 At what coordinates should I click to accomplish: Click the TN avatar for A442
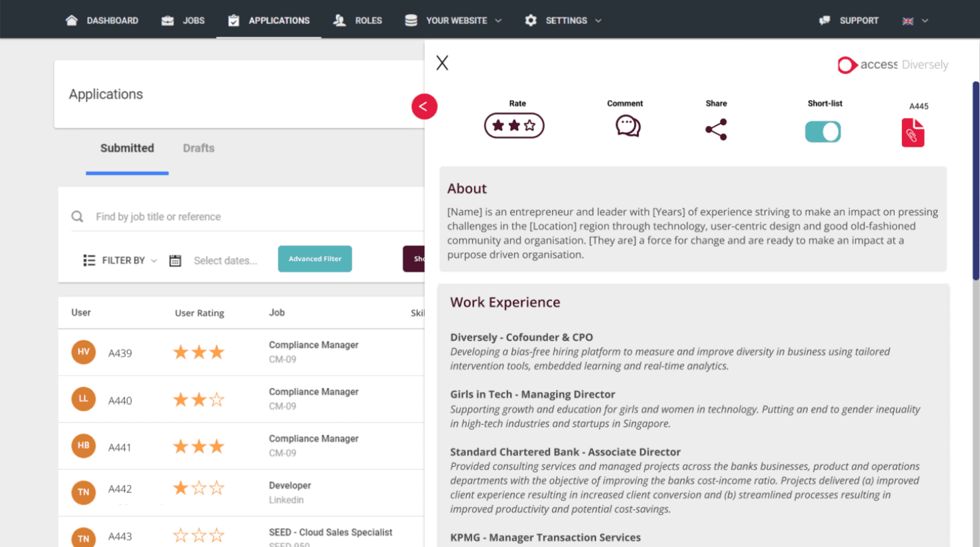tap(83, 492)
